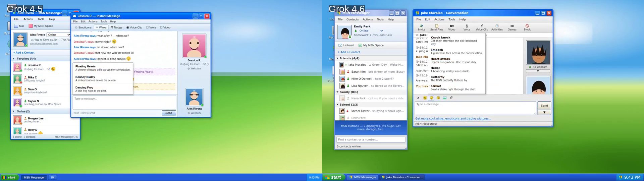The width and height of the screenshot is (644, 181).
Task: Open the Tools menu in Alex Rivera's Messenger window
Action: pyautogui.click(x=41, y=19)
